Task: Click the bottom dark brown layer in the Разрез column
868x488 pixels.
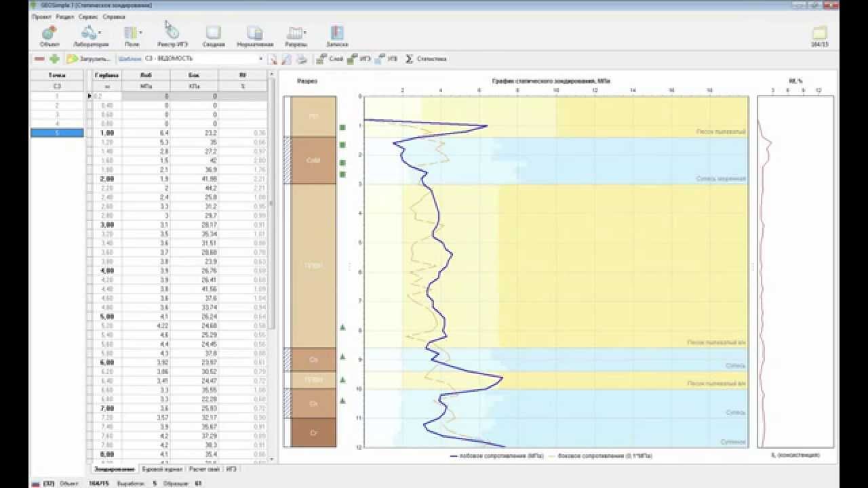Action: coord(313,432)
